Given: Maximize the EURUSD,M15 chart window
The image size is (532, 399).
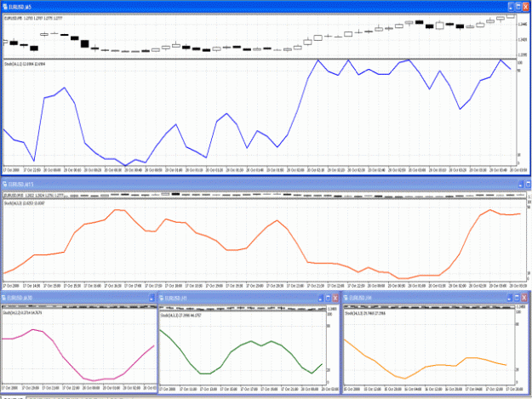Looking at the screenshot, I should 529,184.
